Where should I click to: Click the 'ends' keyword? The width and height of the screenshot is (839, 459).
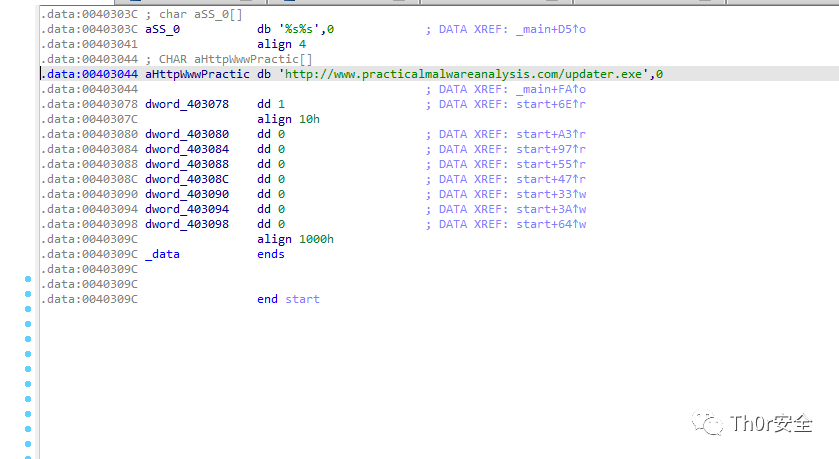click(x=271, y=254)
